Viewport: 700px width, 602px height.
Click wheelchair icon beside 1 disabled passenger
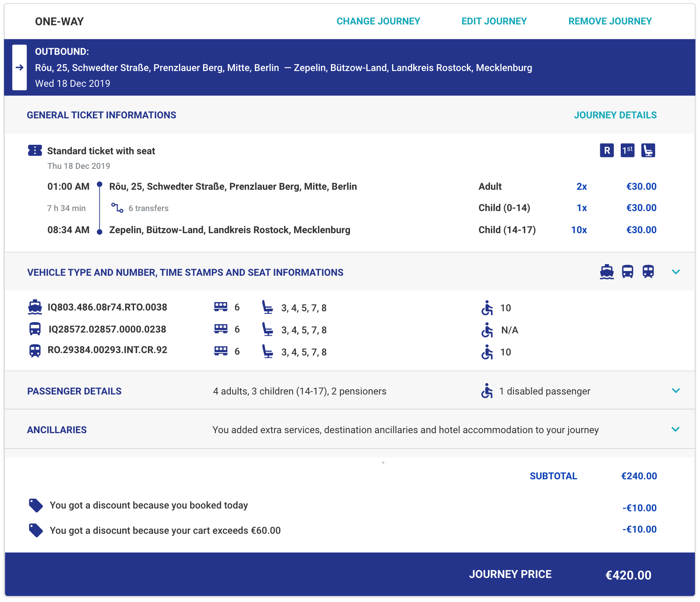point(487,391)
